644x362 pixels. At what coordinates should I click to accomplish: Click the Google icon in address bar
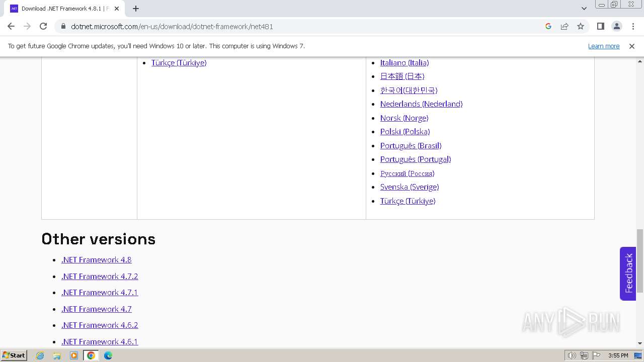click(548, 26)
